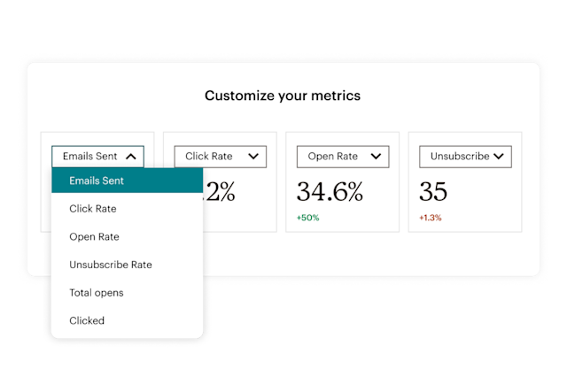This screenshot has height=392, width=567.
Task: Open the Unsubscribe selector by its label text
Action: tap(459, 157)
